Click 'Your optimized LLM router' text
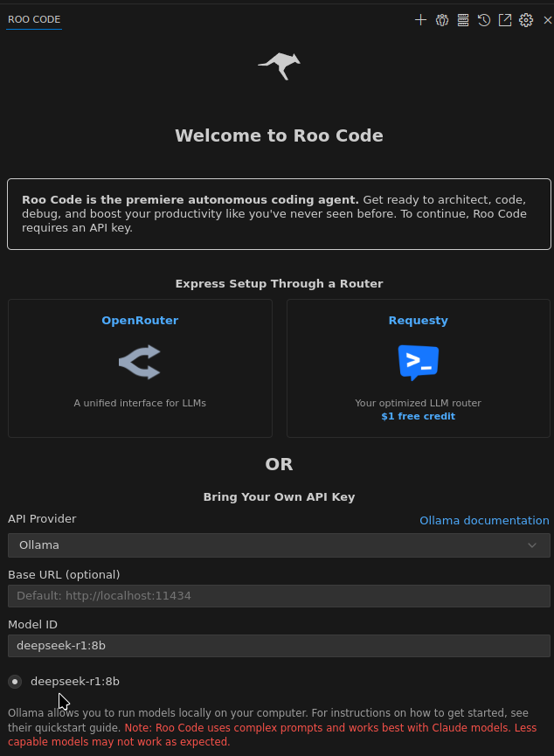This screenshot has width=554, height=756. pyautogui.click(x=418, y=403)
